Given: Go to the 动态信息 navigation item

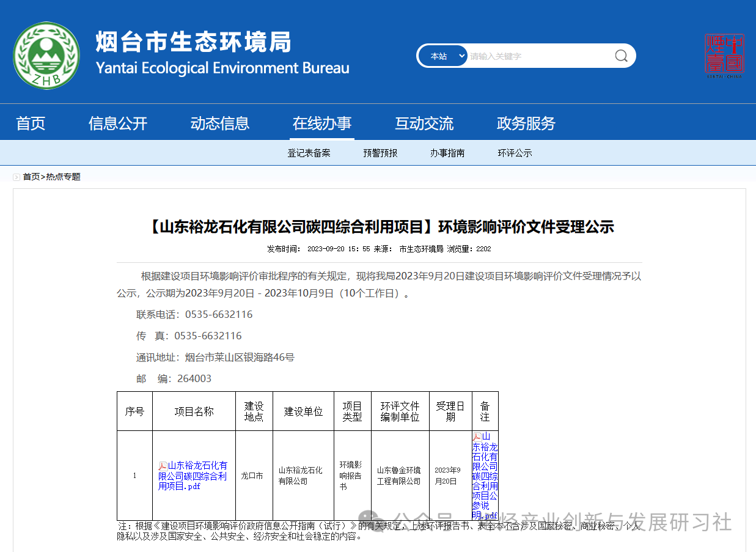Looking at the screenshot, I should point(220,123).
